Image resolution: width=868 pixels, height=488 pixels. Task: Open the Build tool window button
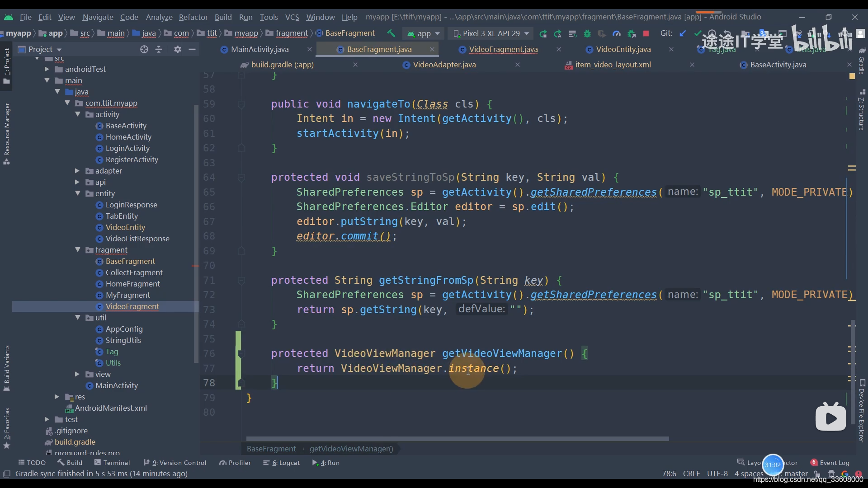[70, 463]
